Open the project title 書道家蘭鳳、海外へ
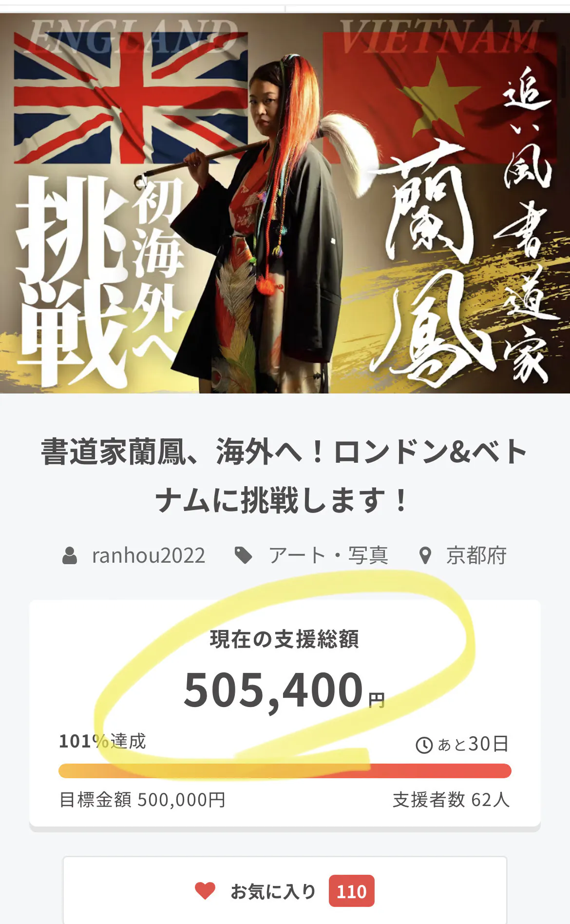 click(285, 476)
